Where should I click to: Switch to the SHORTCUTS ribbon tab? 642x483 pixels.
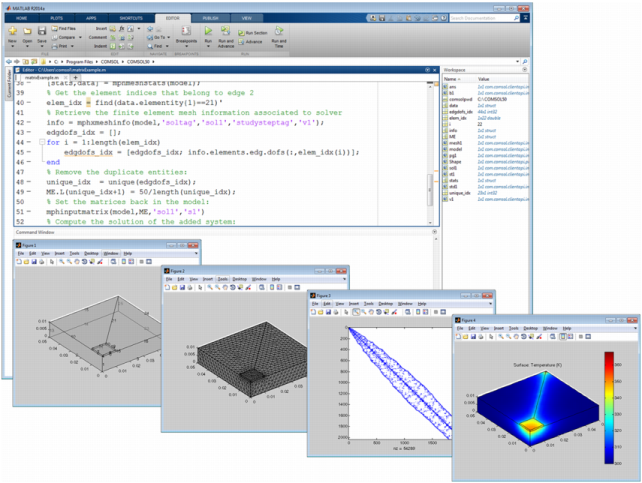(131, 18)
